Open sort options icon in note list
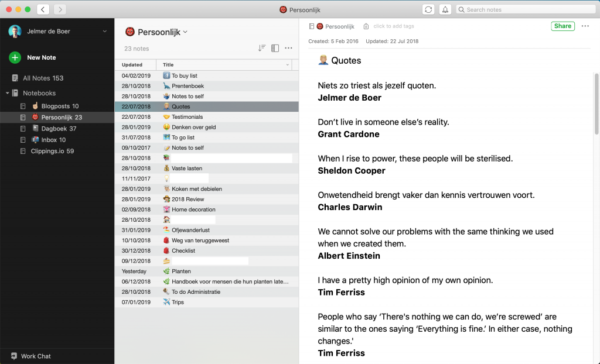600x364 pixels. pos(261,48)
